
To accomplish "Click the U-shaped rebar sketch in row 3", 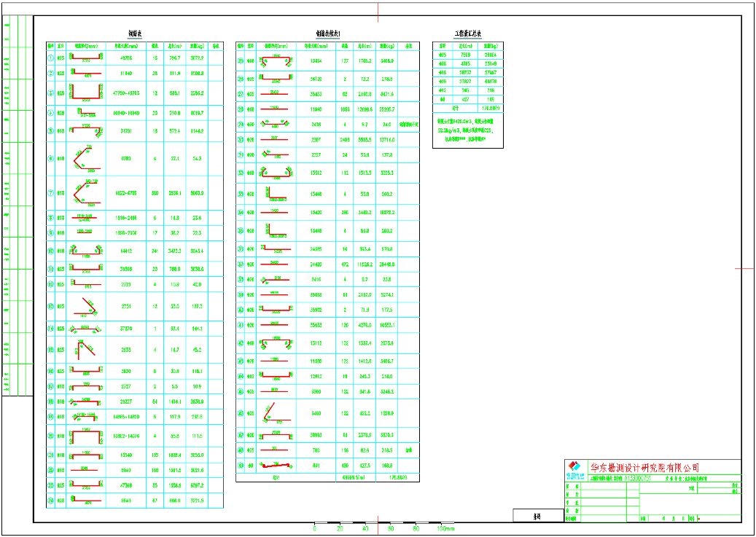I will tap(86, 93).
